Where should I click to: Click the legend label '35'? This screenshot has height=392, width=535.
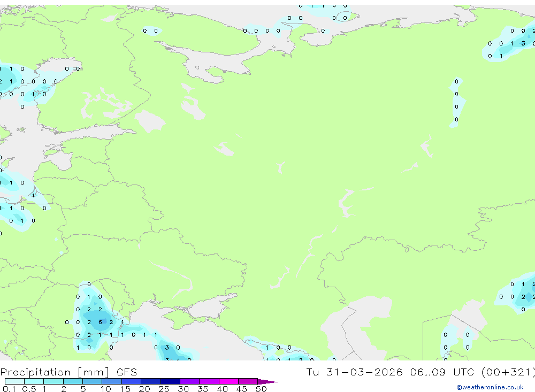(x=203, y=389)
